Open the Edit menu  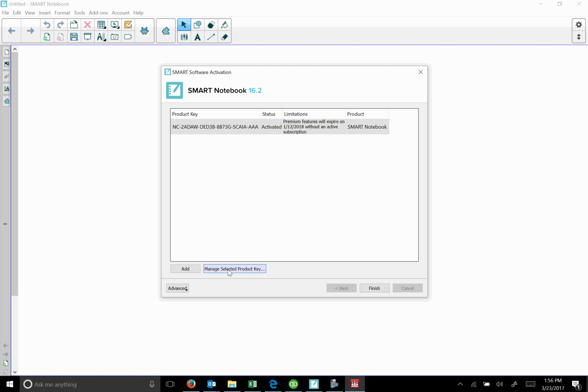[17, 13]
